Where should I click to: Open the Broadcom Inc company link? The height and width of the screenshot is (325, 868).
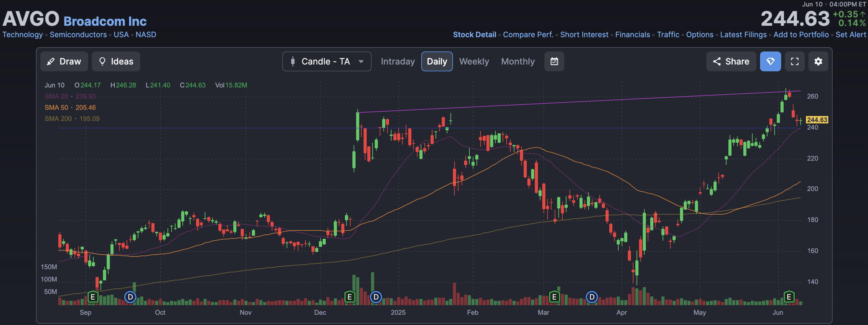point(105,21)
